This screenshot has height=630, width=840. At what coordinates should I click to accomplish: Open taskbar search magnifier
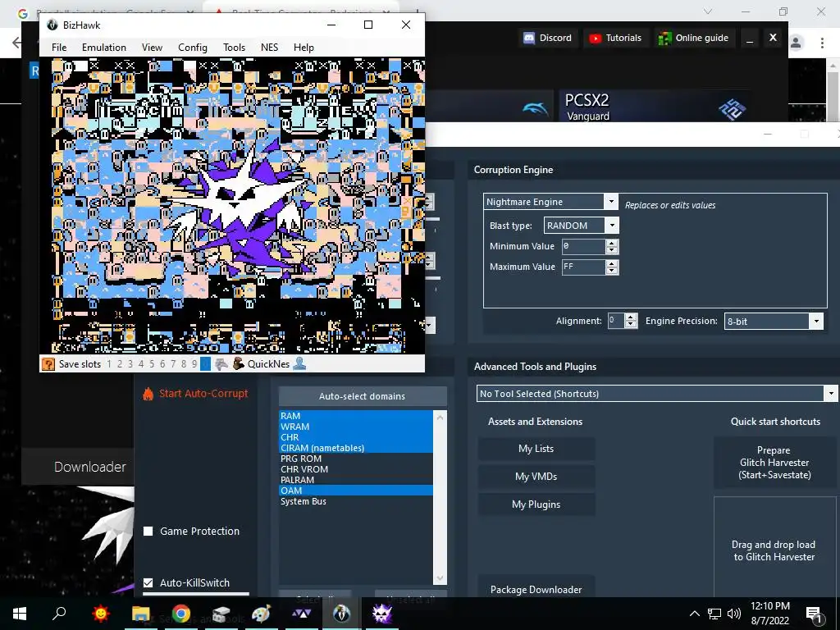pos(59,614)
